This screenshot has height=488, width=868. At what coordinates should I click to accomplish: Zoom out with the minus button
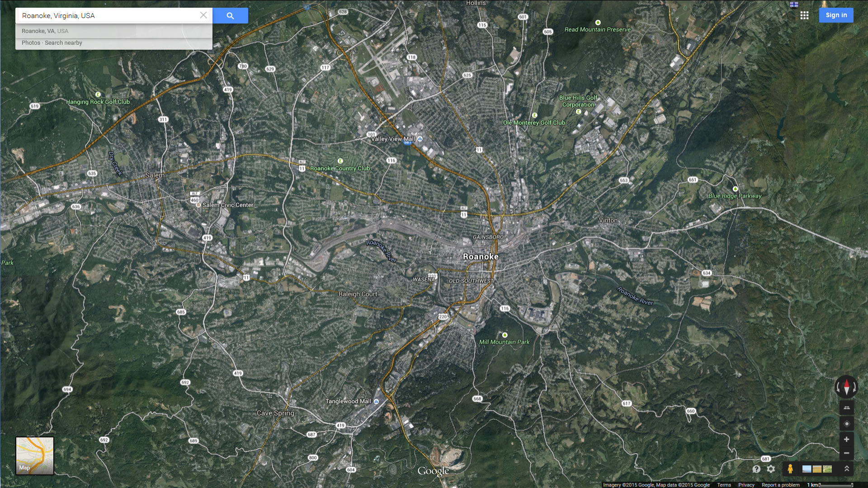(x=846, y=453)
